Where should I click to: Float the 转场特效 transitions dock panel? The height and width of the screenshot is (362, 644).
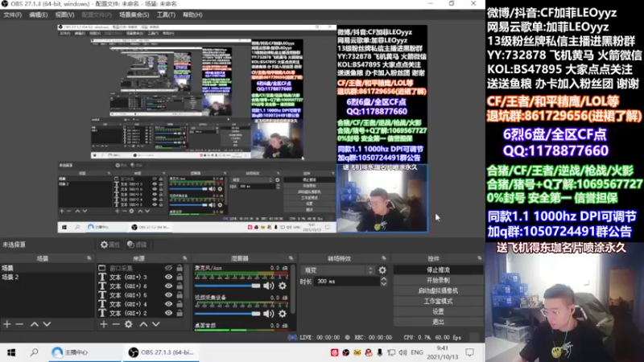384,258
